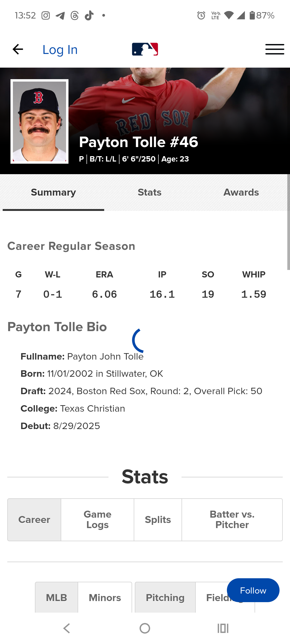Follow Payton Tolle
This screenshot has width=290, height=644.
click(253, 590)
